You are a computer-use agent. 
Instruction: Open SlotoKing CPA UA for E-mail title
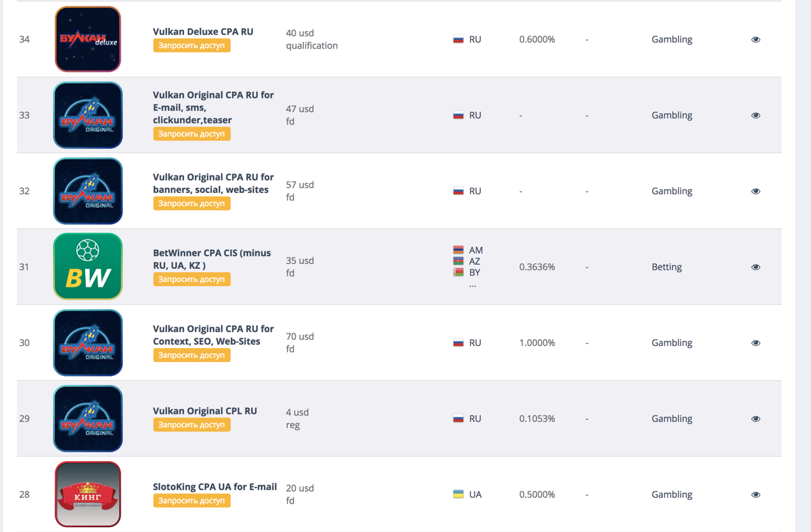[215, 487]
